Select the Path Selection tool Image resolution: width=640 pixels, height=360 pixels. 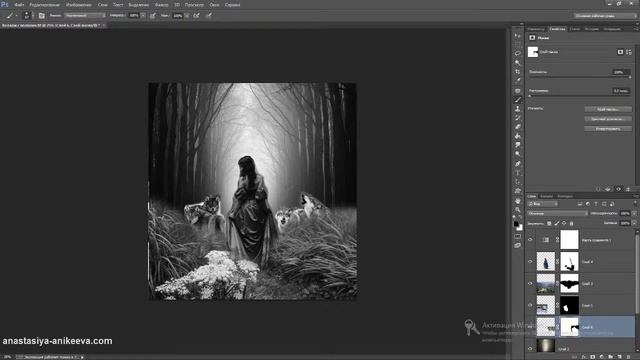[518, 182]
